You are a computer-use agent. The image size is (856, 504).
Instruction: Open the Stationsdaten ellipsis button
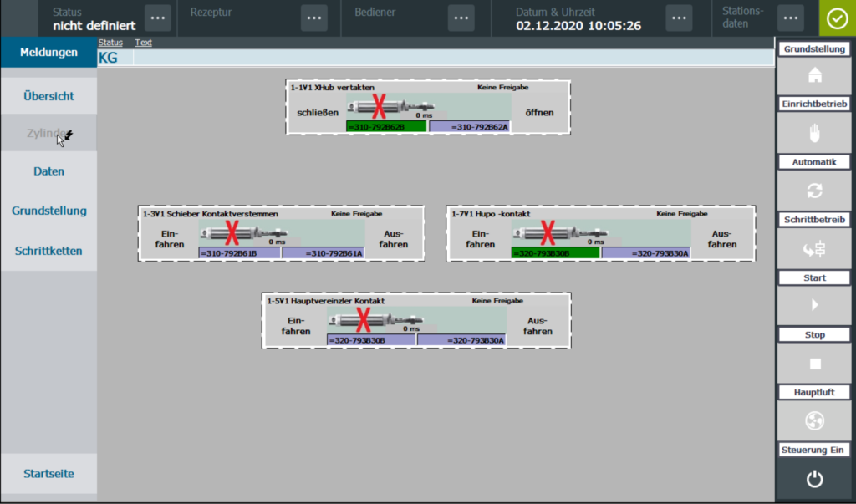tap(791, 18)
